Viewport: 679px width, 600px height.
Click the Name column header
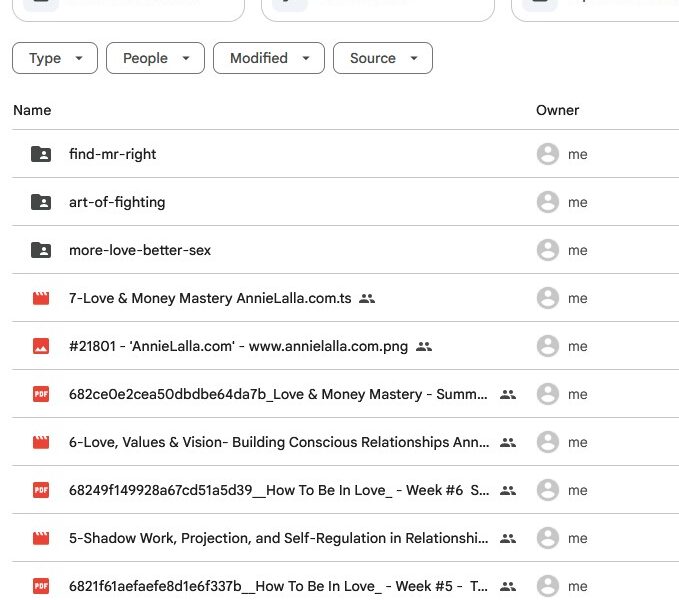[32, 110]
